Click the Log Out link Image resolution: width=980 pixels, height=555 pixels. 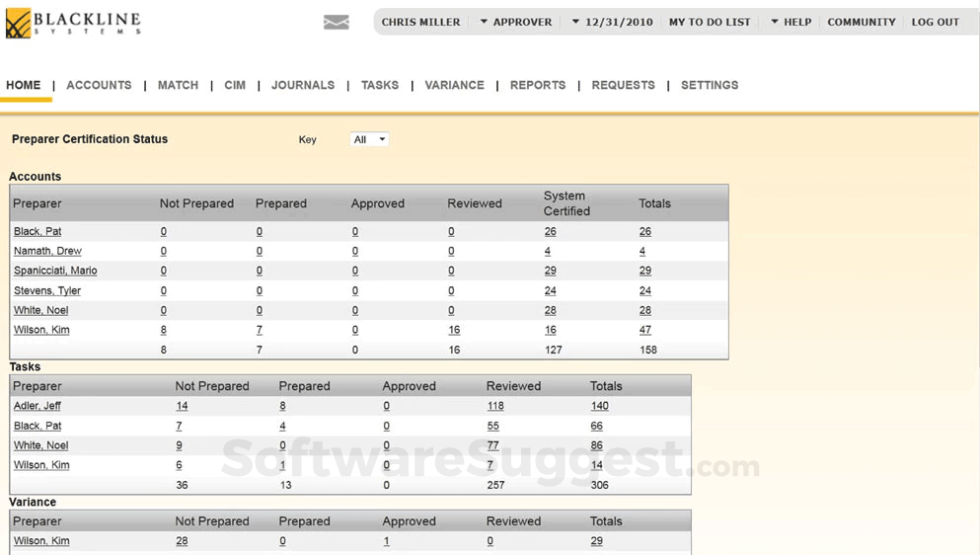click(x=935, y=22)
